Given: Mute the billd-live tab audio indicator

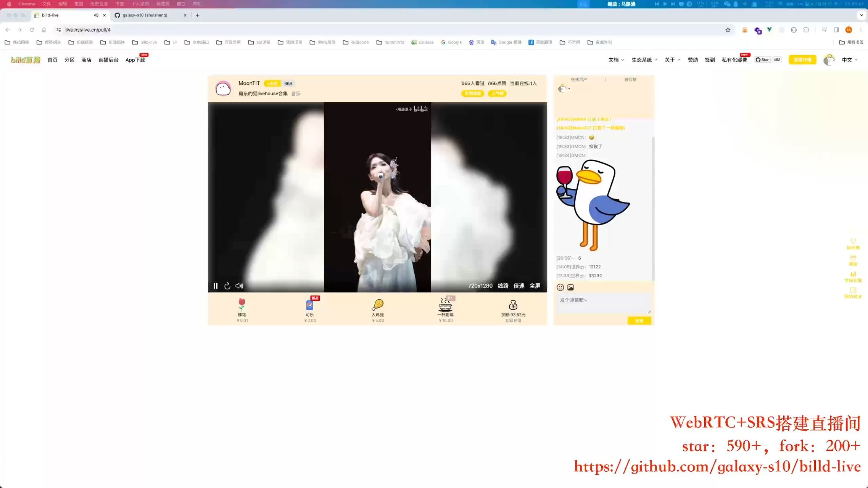Looking at the screenshot, I should click(x=96, y=15).
